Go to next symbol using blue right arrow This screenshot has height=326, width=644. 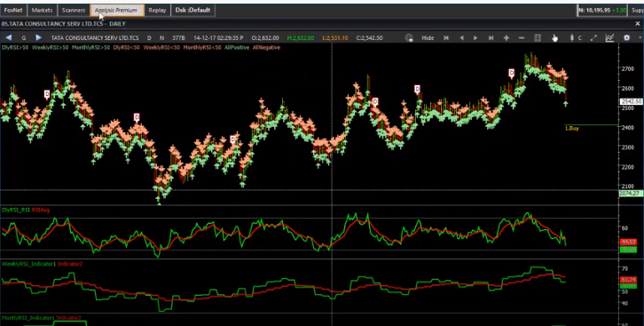[x=39, y=38]
